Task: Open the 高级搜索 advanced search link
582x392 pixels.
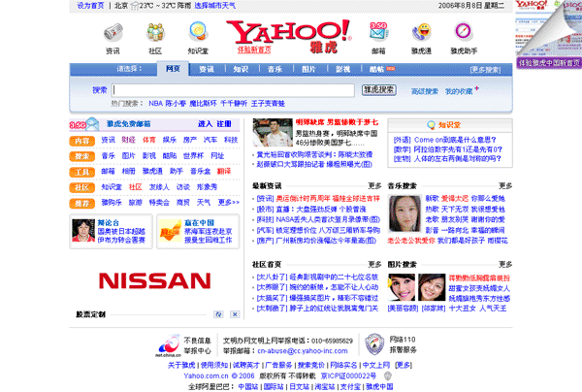Action: coord(425,91)
